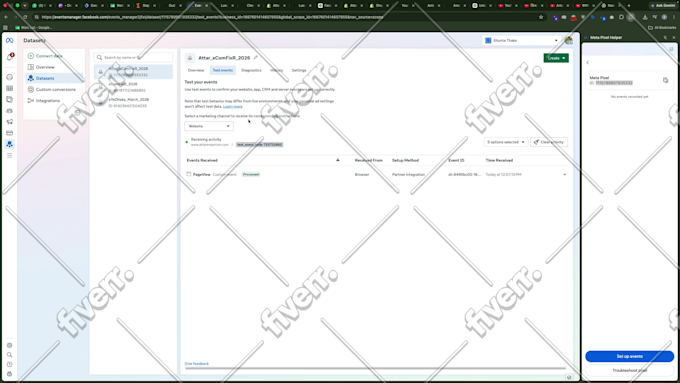Switch to the History tab
Image resolution: width=680 pixels, height=383 pixels.
(x=276, y=70)
